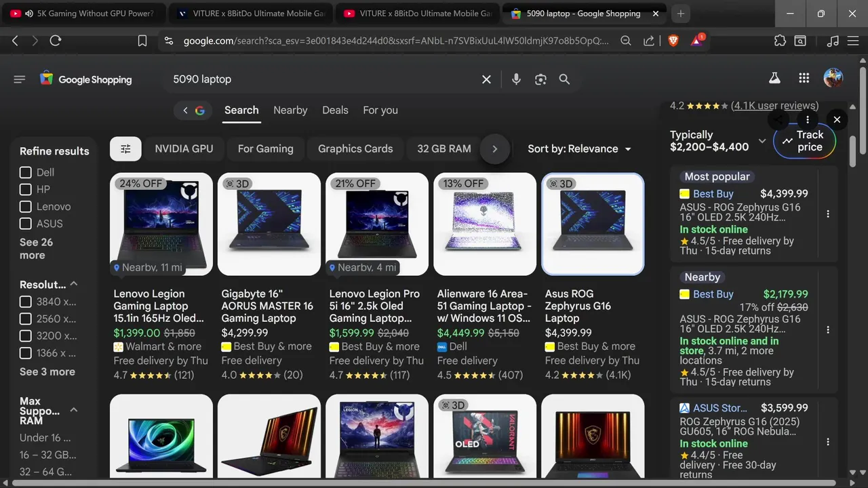Switch to the Nearby tab
The height and width of the screenshot is (488, 868).
290,110
